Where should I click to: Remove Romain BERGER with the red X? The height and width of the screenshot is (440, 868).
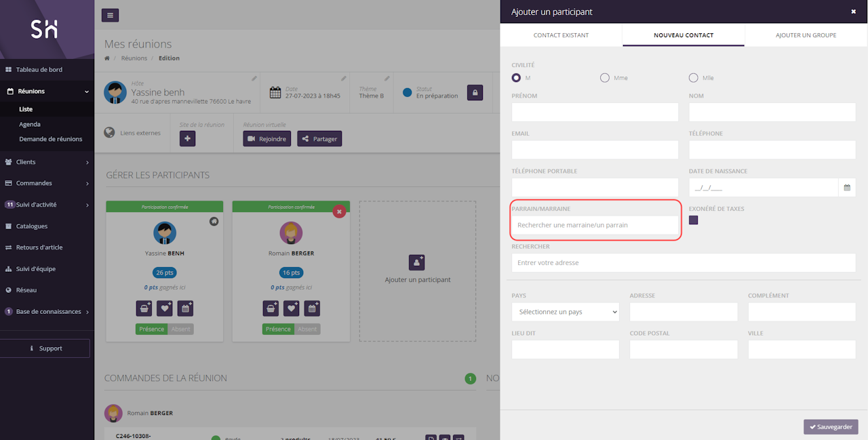[340, 212]
